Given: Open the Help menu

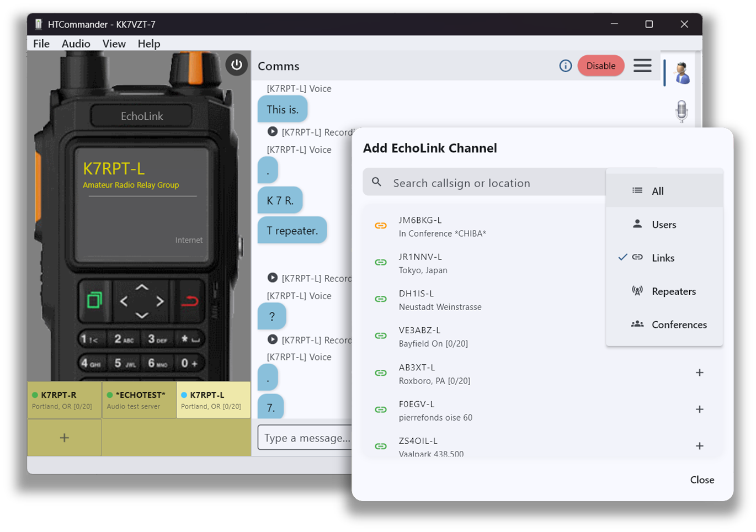Looking at the screenshot, I should coord(149,44).
